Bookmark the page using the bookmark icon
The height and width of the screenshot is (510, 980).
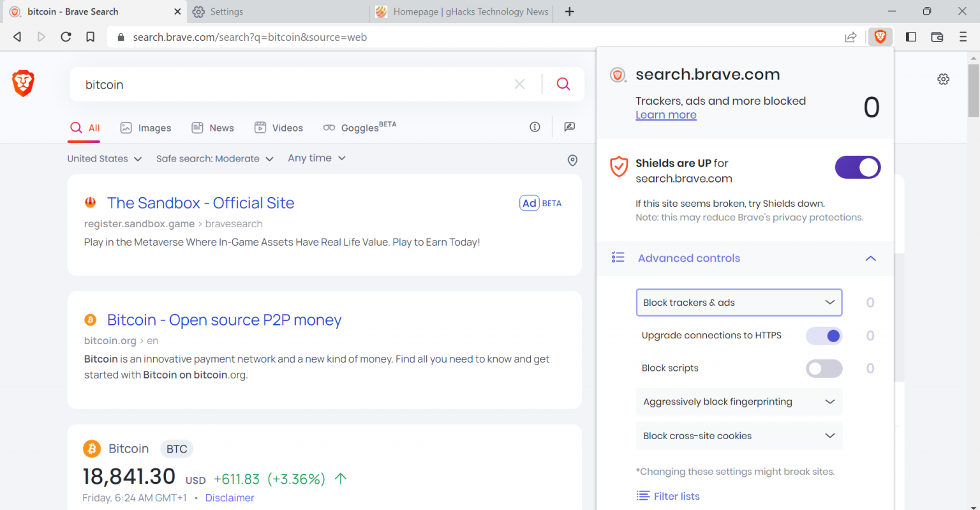pyautogui.click(x=90, y=36)
